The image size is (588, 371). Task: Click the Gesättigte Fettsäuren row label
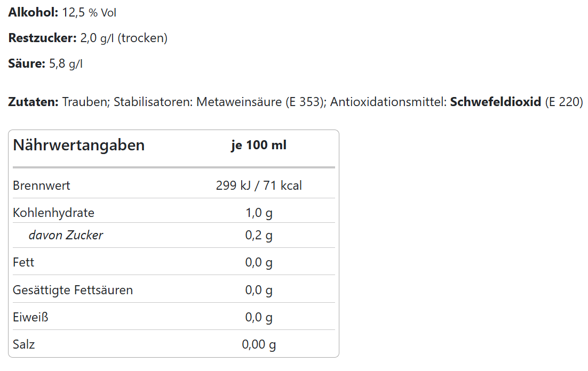pos(73,290)
